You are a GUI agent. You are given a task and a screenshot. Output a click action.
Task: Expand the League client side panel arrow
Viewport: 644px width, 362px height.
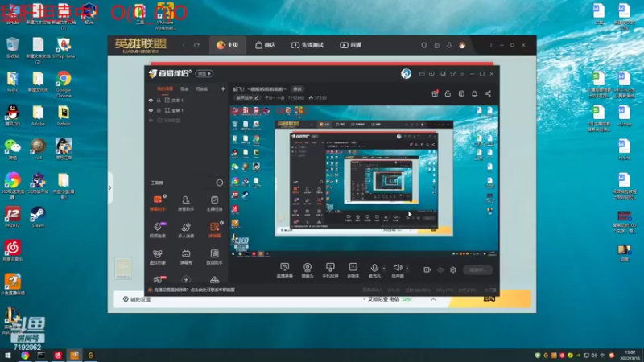click(x=109, y=188)
